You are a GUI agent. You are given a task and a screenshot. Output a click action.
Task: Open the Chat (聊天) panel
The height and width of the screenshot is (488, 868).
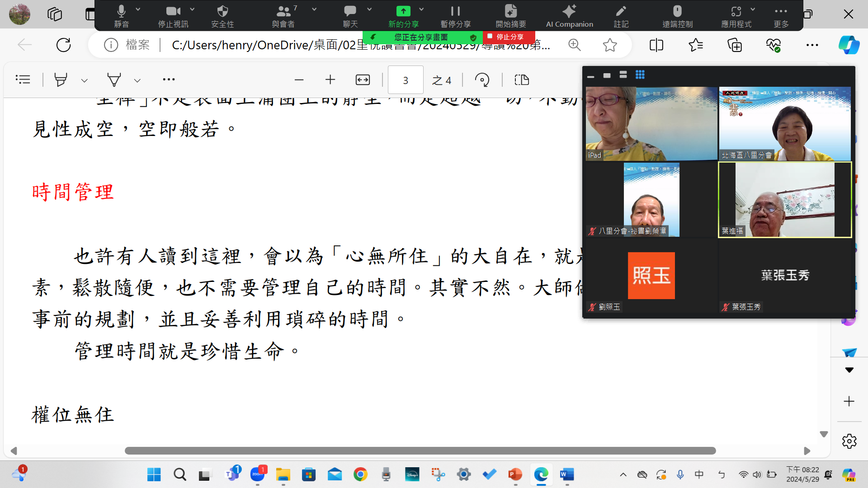click(350, 16)
